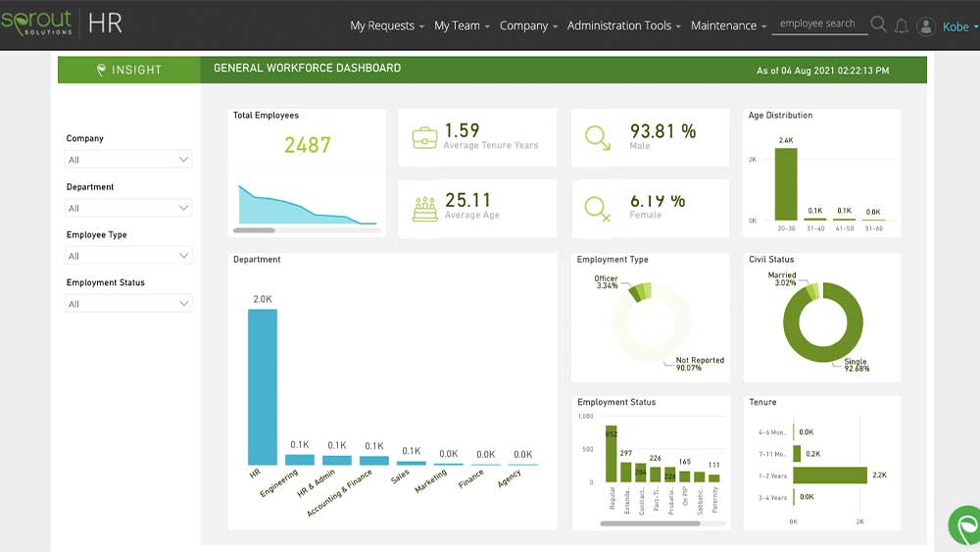Expand the Employee Type filter dropdown
980x552 pixels.
coord(128,256)
